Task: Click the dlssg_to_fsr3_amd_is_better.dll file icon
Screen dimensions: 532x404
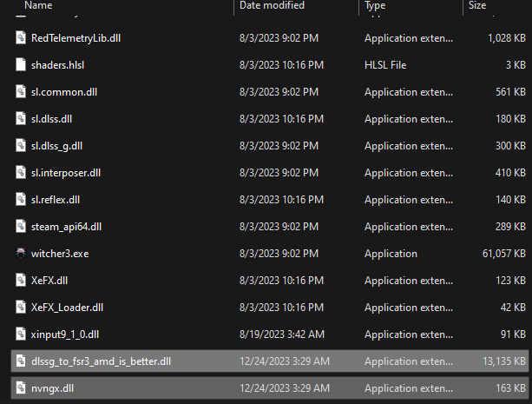Action: [21, 361]
